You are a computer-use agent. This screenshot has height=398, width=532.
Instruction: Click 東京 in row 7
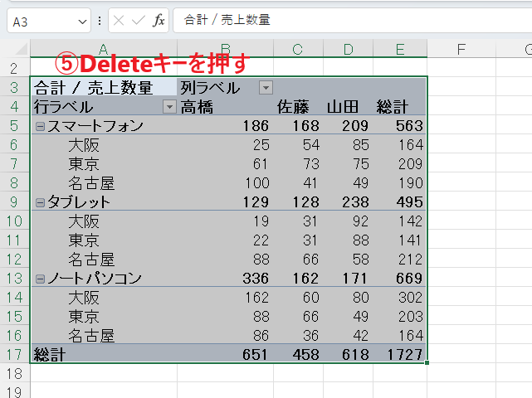point(84,164)
